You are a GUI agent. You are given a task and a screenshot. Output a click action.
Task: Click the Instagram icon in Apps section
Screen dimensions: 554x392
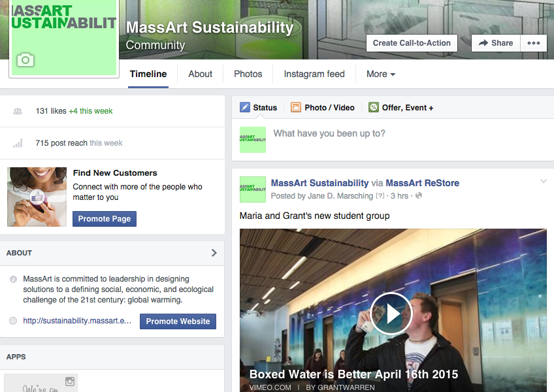click(70, 382)
